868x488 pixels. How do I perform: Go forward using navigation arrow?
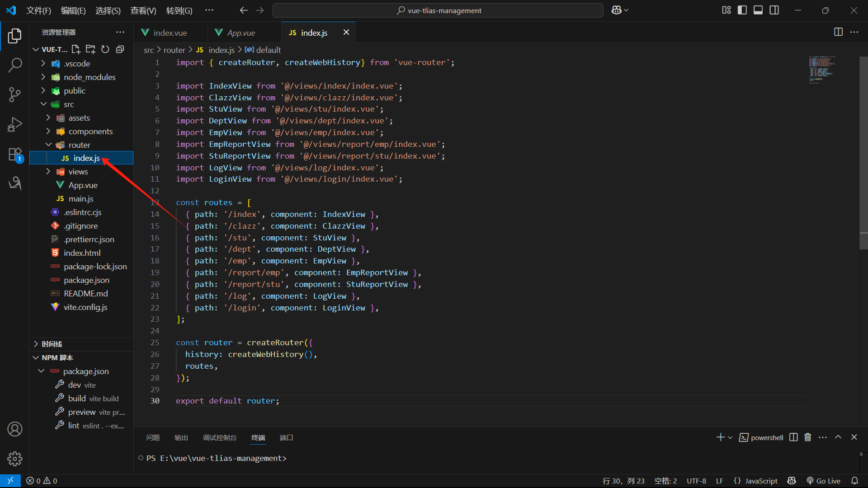pos(259,10)
